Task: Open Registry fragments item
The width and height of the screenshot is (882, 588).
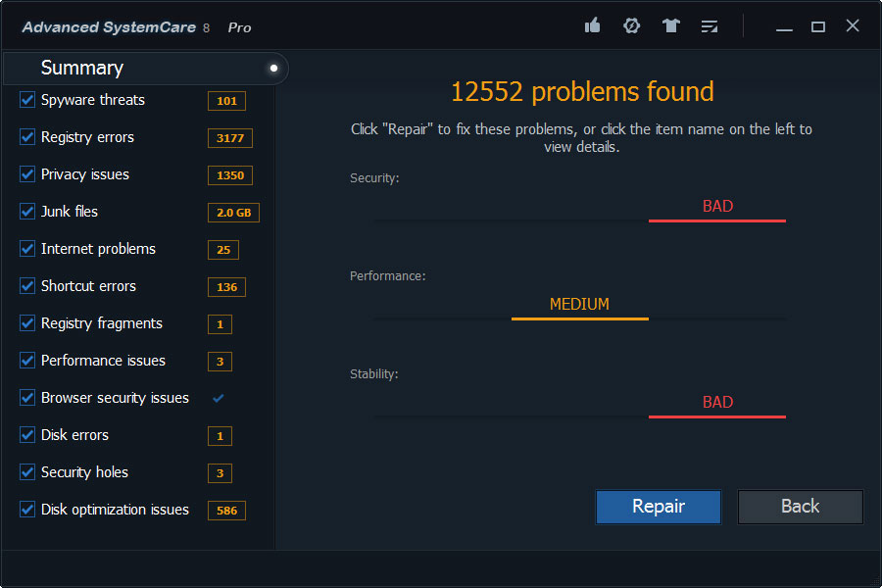Action: click(101, 323)
